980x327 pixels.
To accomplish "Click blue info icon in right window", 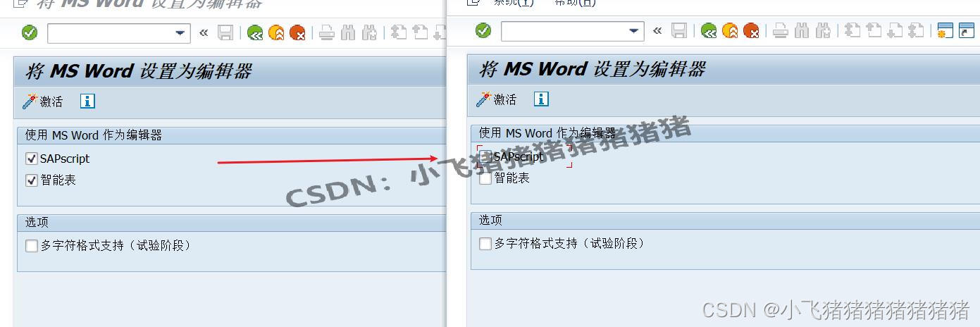I will click(x=541, y=99).
